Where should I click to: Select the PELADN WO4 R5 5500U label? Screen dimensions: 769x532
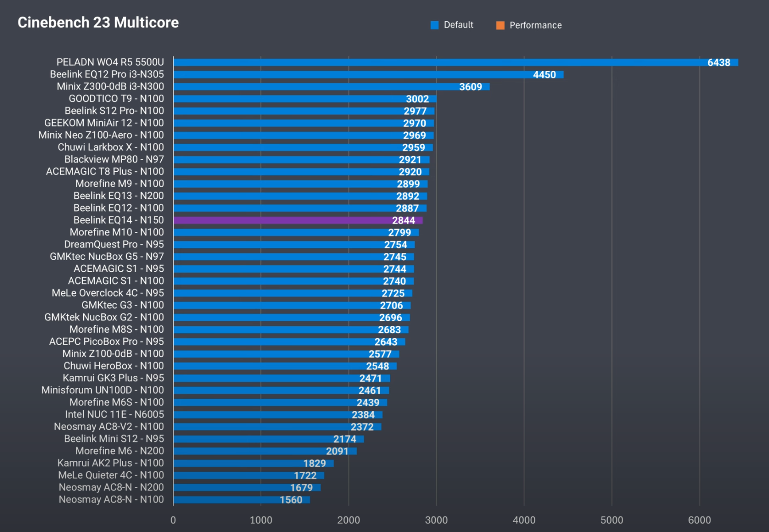110,62
